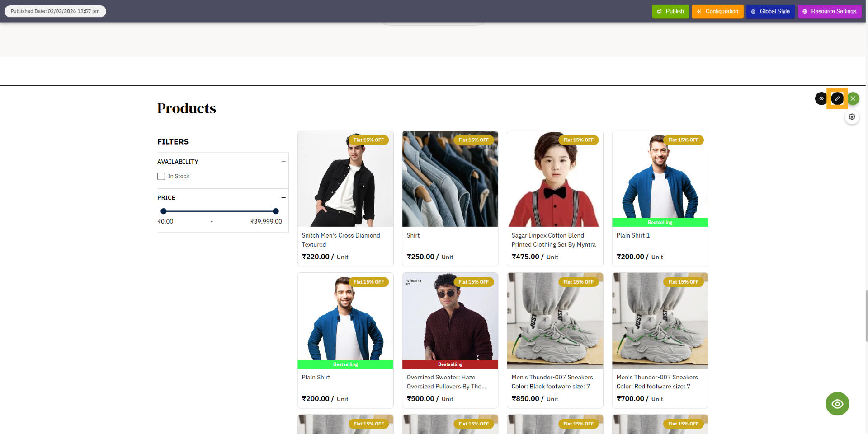Collapse the Availability filter section
The width and height of the screenshot is (868, 434).
(x=283, y=162)
